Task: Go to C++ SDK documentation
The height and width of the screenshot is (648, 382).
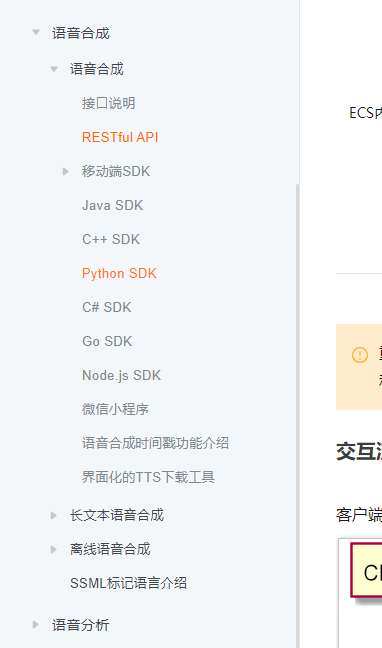Action: [111, 239]
